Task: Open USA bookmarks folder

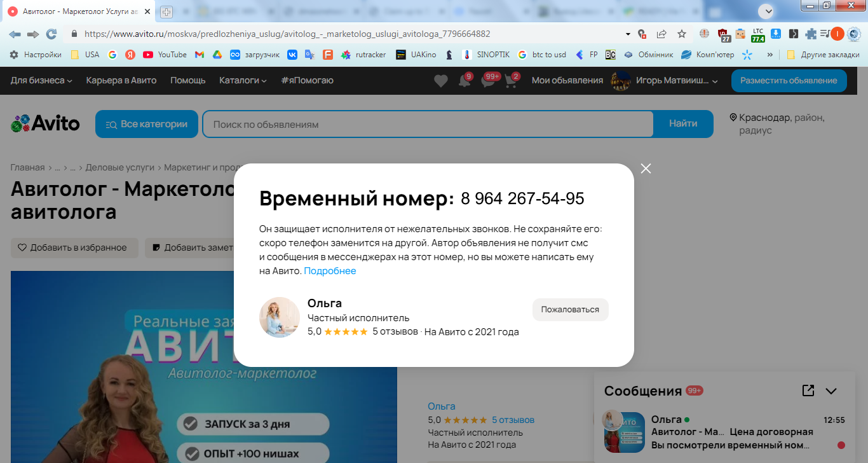Action: coord(85,55)
